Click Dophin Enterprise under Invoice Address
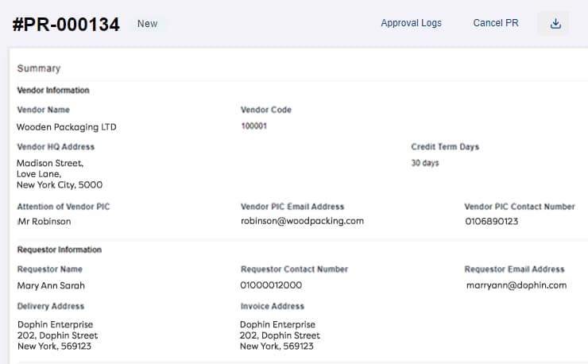Image resolution: width=588 pixels, height=364 pixels. click(x=277, y=324)
